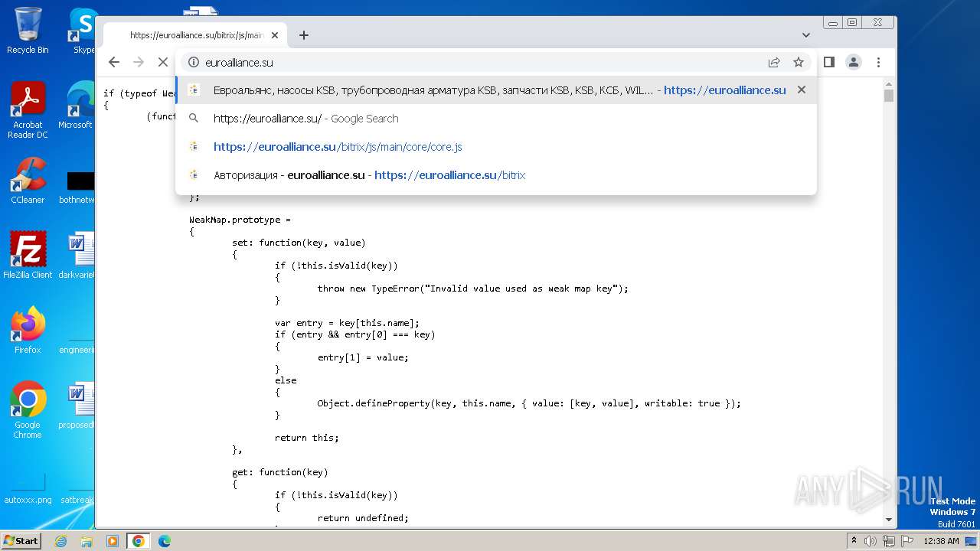Go back using the browser back arrow
This screenshot has width=980, height=551.
pyautogui.click(x=114, y=62)
